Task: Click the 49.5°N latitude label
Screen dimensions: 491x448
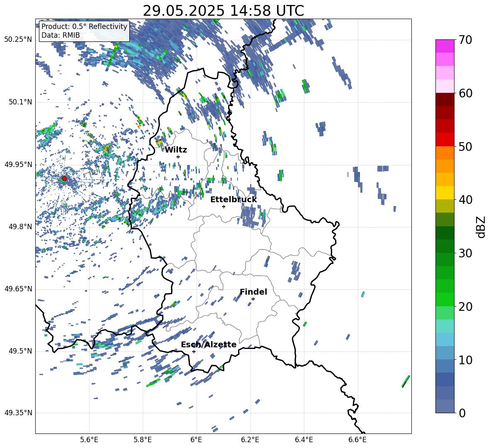Action: [20, 351]
